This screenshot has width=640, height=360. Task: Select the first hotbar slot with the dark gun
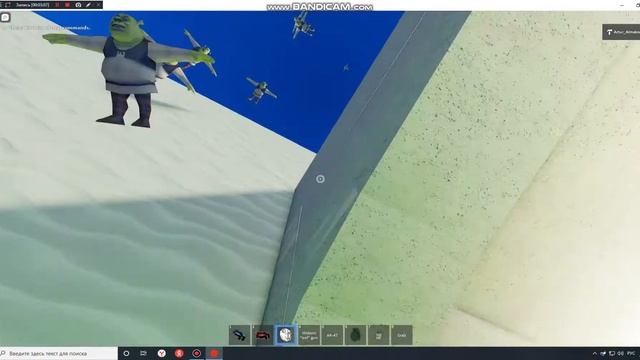pos(240,335)
